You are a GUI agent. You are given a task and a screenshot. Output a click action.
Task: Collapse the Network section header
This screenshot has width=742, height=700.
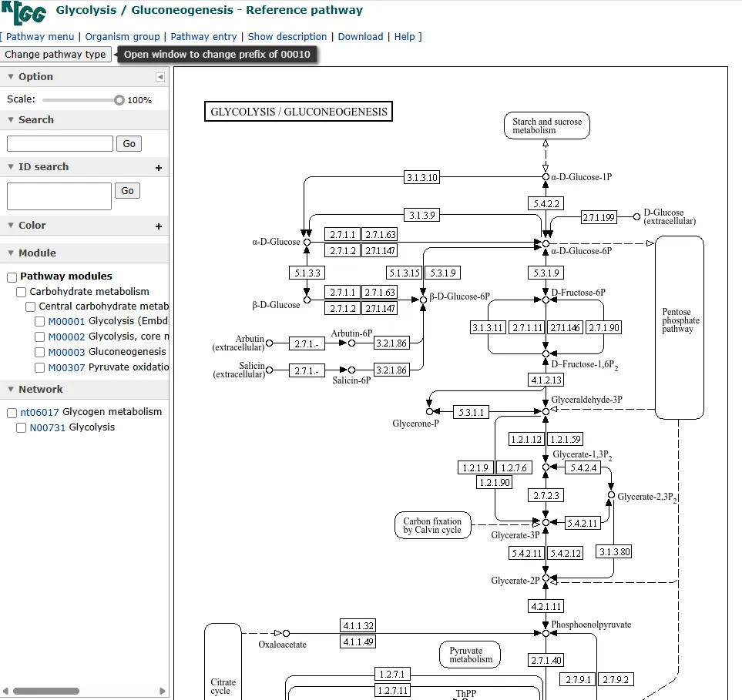(11, 390)
